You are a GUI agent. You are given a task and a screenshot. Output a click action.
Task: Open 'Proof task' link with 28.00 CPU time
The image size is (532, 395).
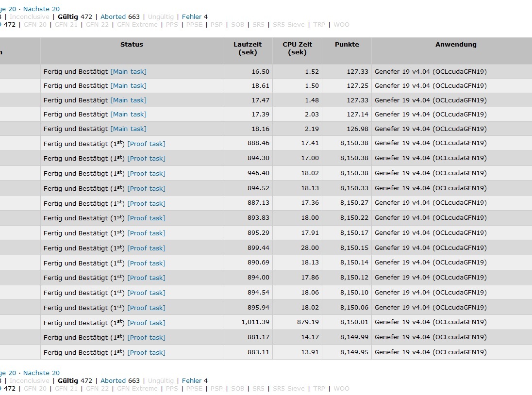point(146,248)
